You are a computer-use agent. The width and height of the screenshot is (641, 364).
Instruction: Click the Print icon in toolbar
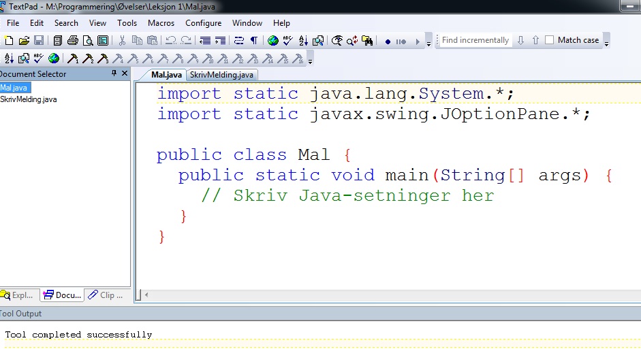(x=73, y=41)
